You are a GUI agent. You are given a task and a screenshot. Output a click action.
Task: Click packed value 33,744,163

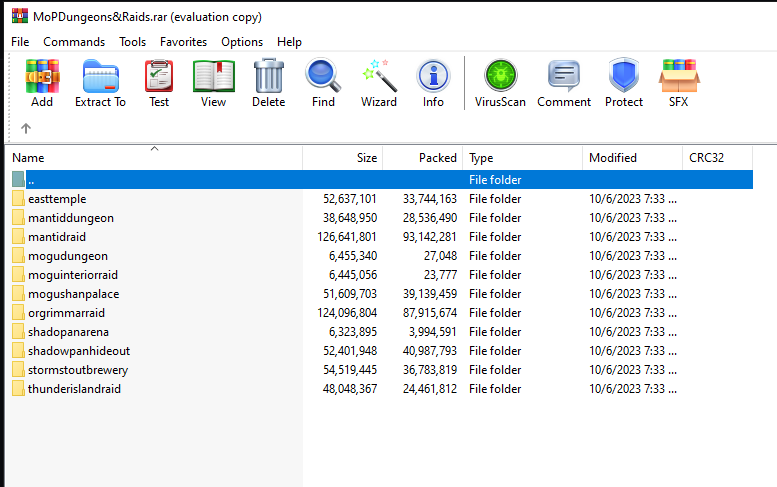[430, 199]
